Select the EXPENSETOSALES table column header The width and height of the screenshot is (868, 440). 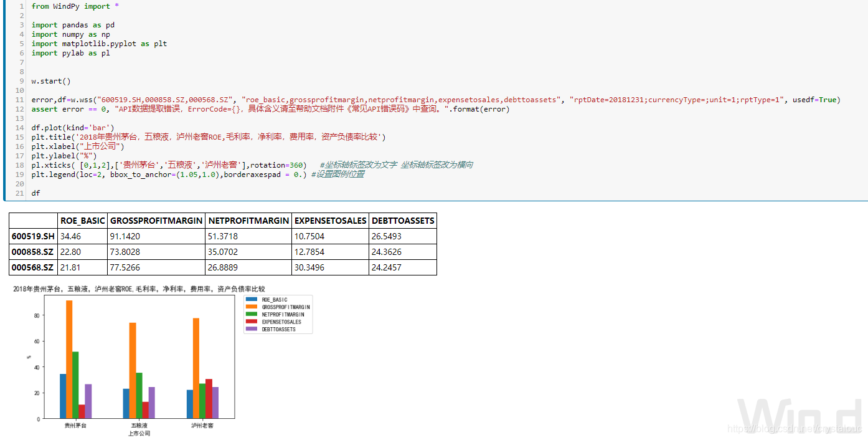point(331,221)
